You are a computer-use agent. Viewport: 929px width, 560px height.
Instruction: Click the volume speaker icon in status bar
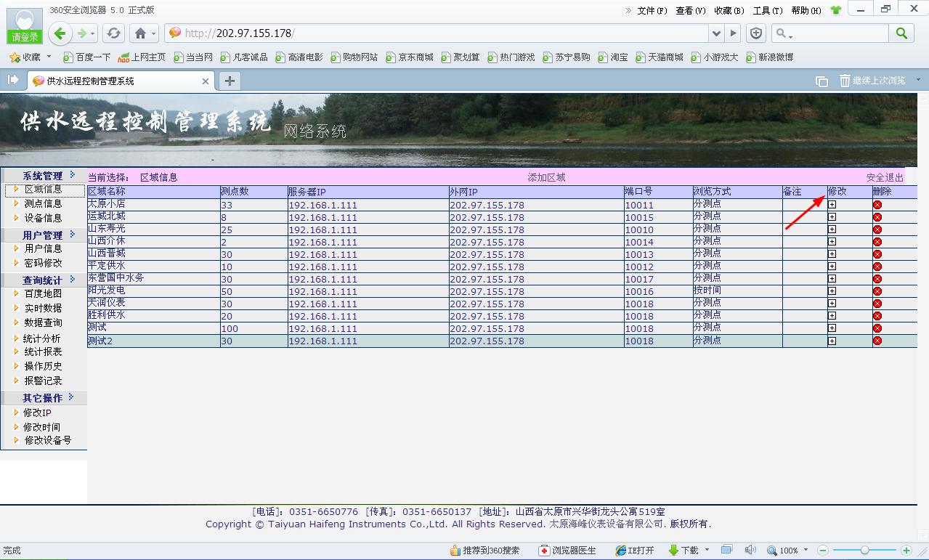750,551
